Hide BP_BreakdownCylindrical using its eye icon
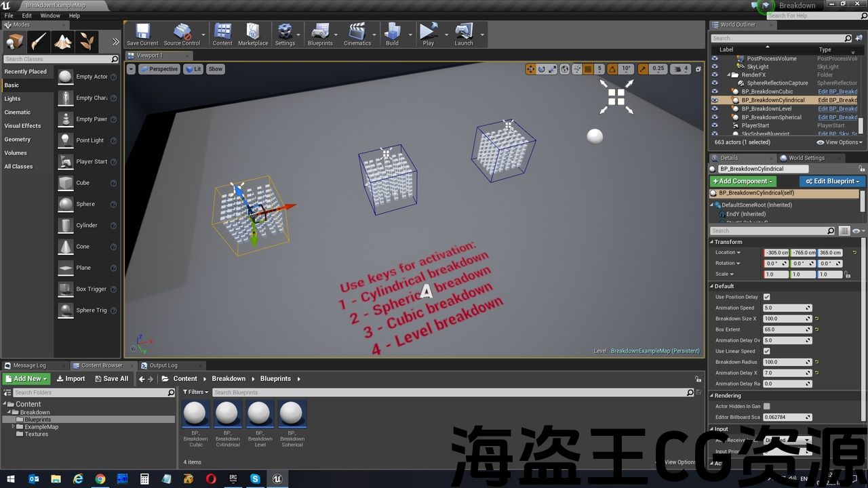 [x=714, y=100]
